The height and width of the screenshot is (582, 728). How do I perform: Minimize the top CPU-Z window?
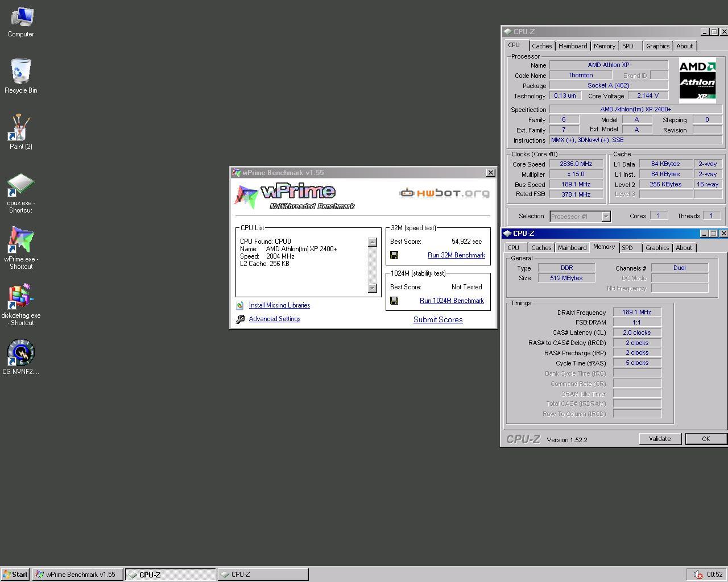point(705,32)
